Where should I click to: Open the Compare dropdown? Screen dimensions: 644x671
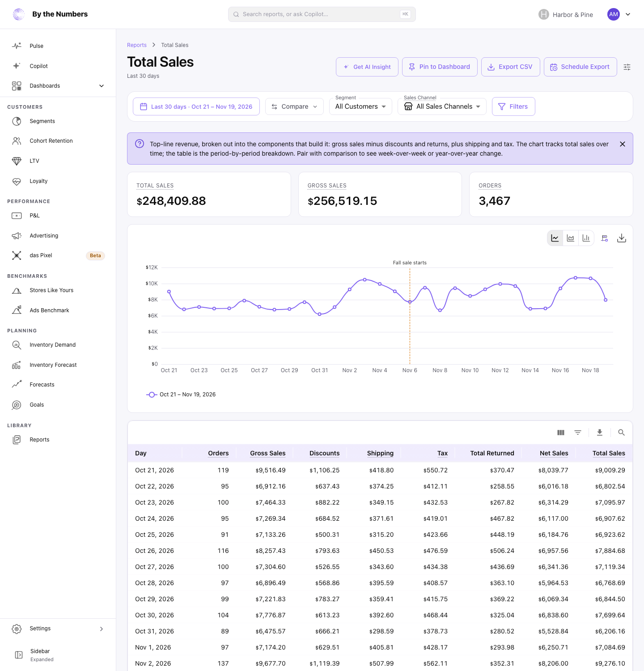(294, 106)
